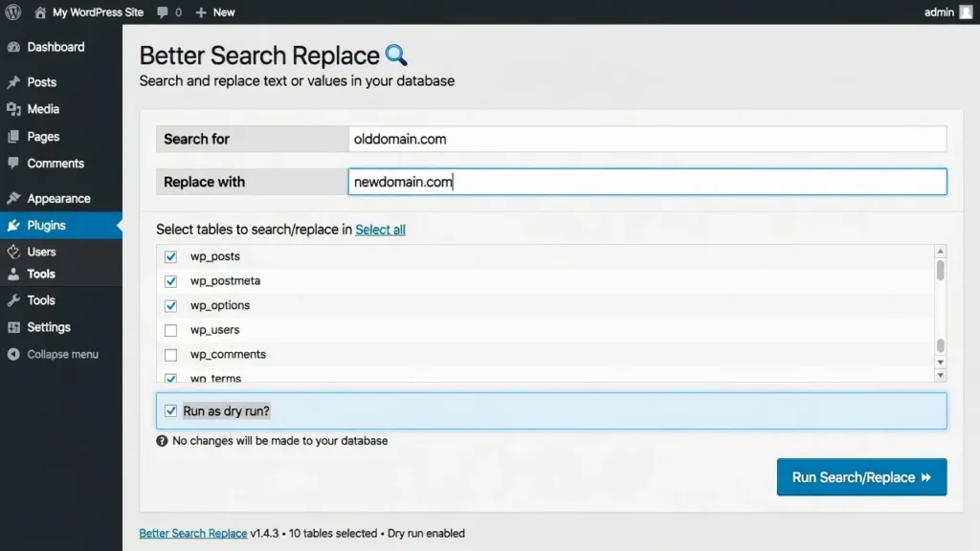This screenshot has width=980, height=551.
Task: Uncheck the wp_posts table checkbox
Action: click(x=170, y=256)
